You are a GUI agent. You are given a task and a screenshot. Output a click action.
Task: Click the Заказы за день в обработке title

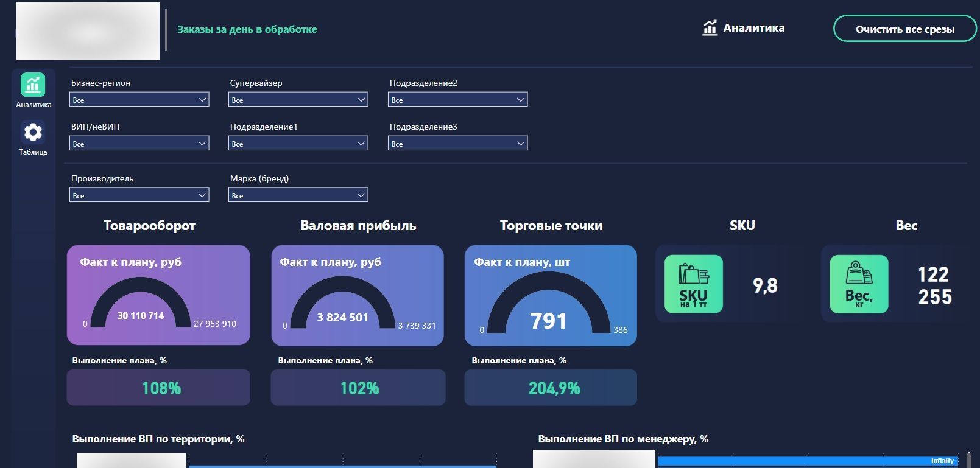247,29
